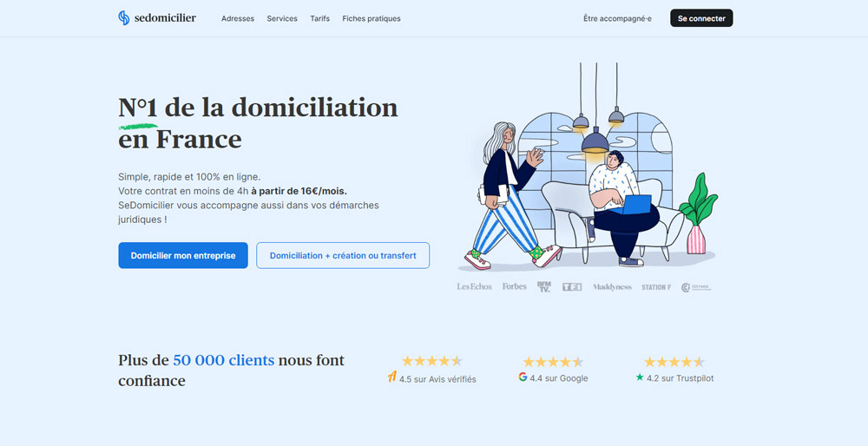The image size is (868, 446).
Task: Click the Avis vérifiés orange icon
Action: tap(391, 377)
